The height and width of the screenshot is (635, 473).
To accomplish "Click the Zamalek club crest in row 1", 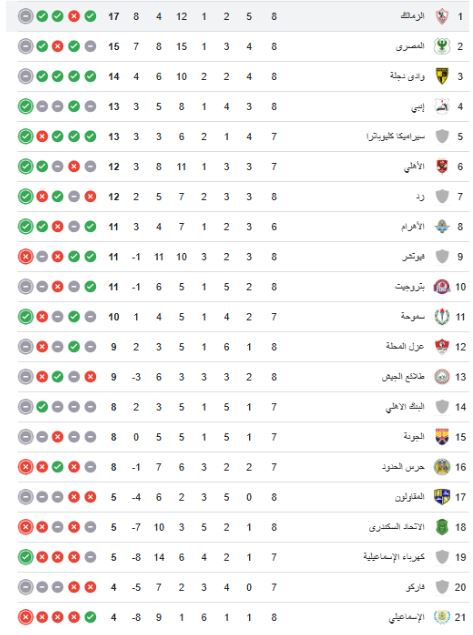I will point(442,17).
